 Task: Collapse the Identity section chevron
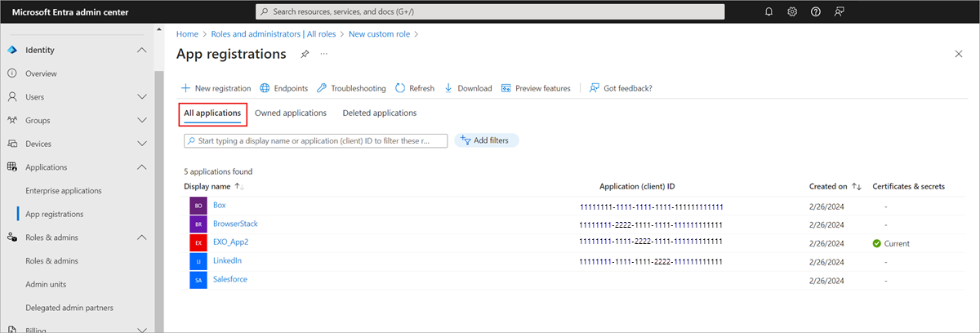[x=142, y=50]
